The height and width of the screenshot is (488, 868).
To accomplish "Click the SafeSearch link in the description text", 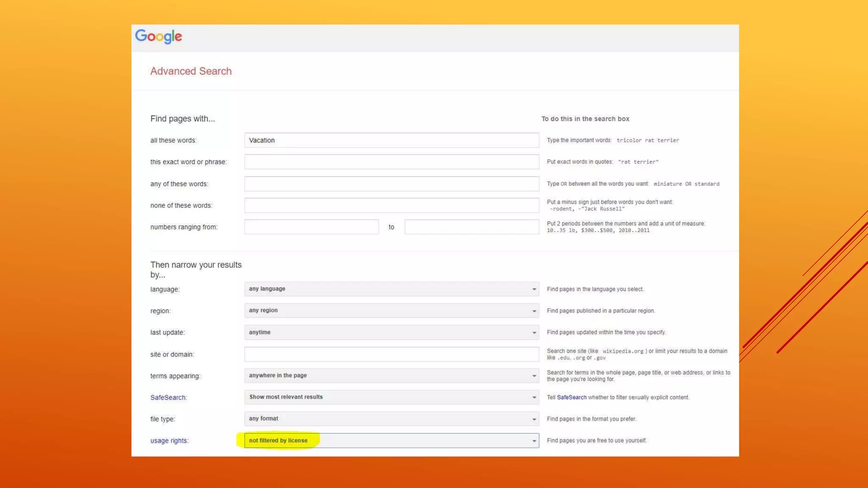I will 571,397.
